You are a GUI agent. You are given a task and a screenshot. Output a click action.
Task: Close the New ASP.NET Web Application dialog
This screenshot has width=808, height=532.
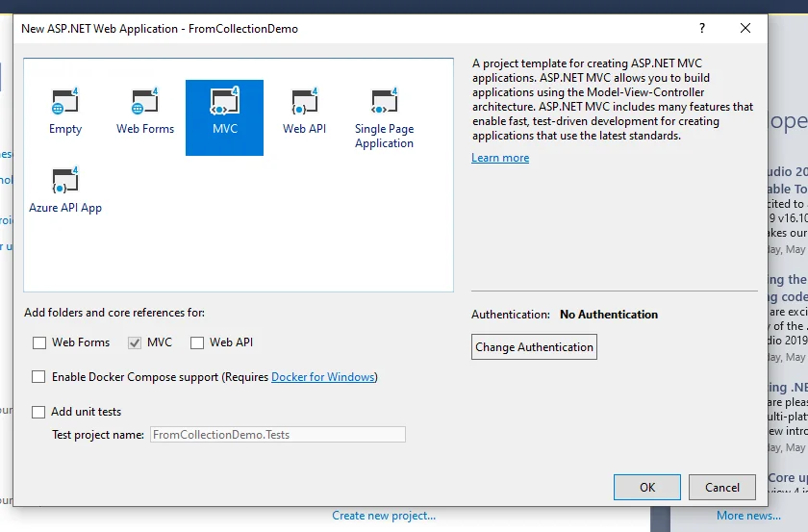point(745,28)
